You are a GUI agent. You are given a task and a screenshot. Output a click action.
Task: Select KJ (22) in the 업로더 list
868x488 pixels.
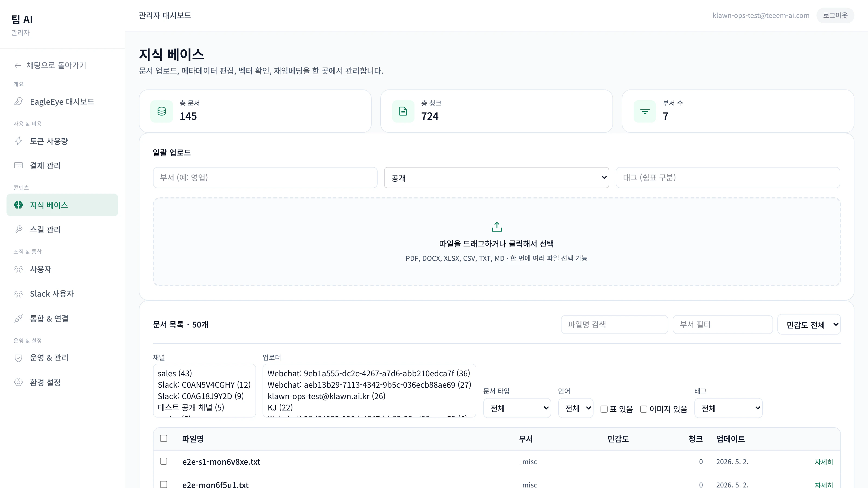(x=369, y=407)
